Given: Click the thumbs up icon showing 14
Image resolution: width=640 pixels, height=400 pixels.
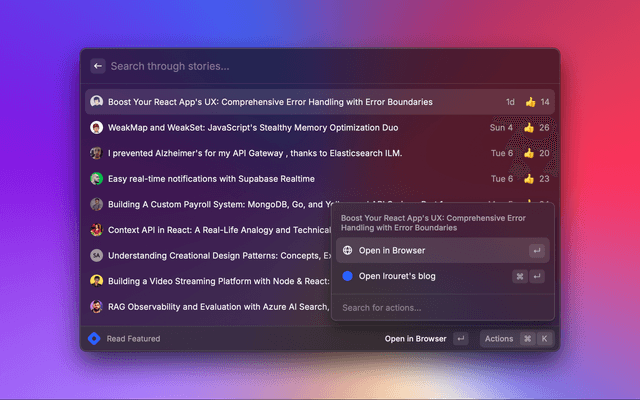Looking at the screenshot, I should [x=530, y=102].
